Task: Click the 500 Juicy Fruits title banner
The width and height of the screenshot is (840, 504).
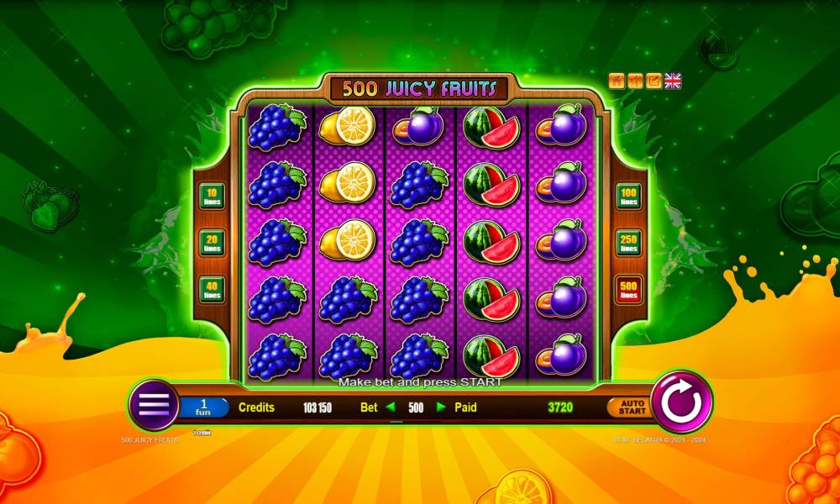Action: (x=419, y=88)
